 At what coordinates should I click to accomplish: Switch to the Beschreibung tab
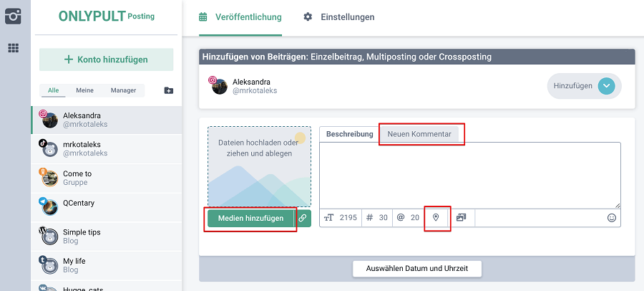coord(349,134)
